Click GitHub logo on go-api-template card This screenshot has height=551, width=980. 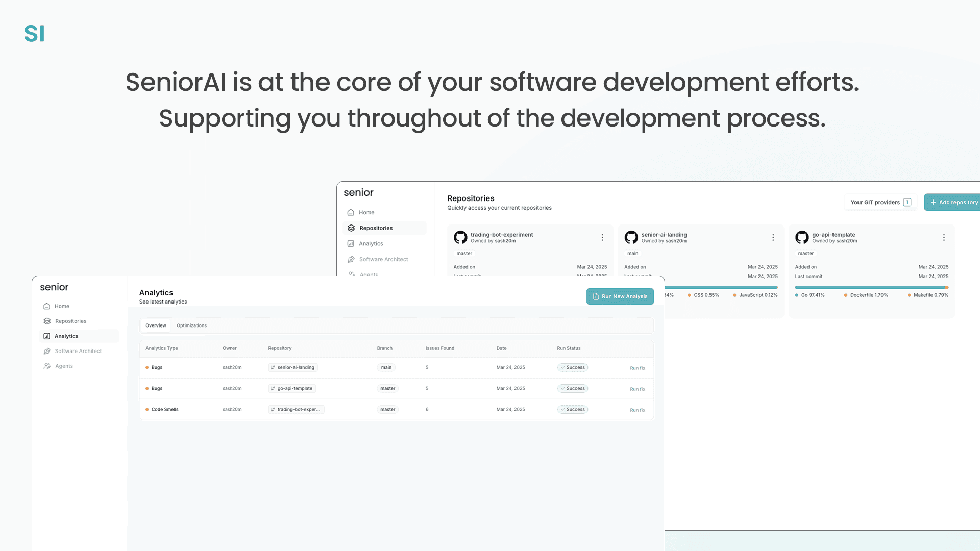802,237
